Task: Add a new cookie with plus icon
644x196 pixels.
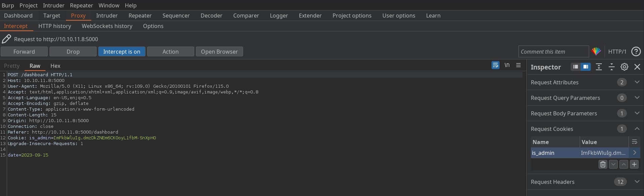Action: 634,164
